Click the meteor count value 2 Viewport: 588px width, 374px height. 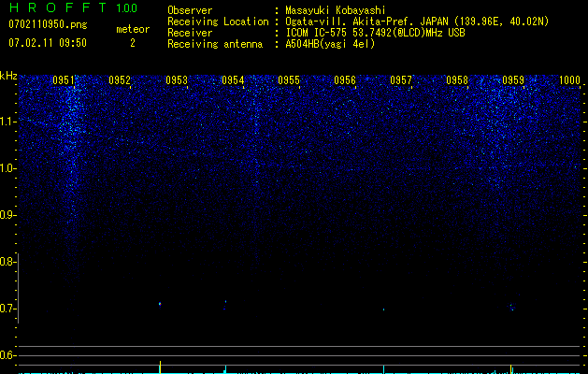[x=133, y=43]
